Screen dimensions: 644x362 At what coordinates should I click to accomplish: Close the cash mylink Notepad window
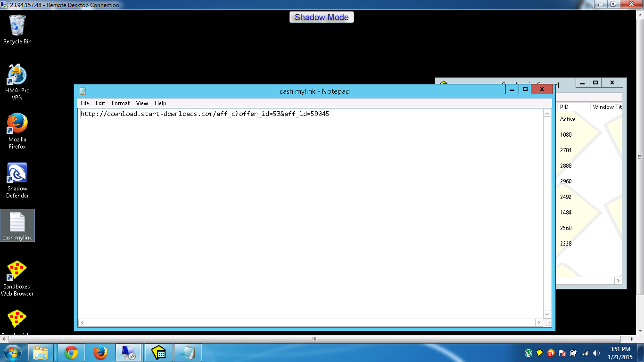pos(542,89)
